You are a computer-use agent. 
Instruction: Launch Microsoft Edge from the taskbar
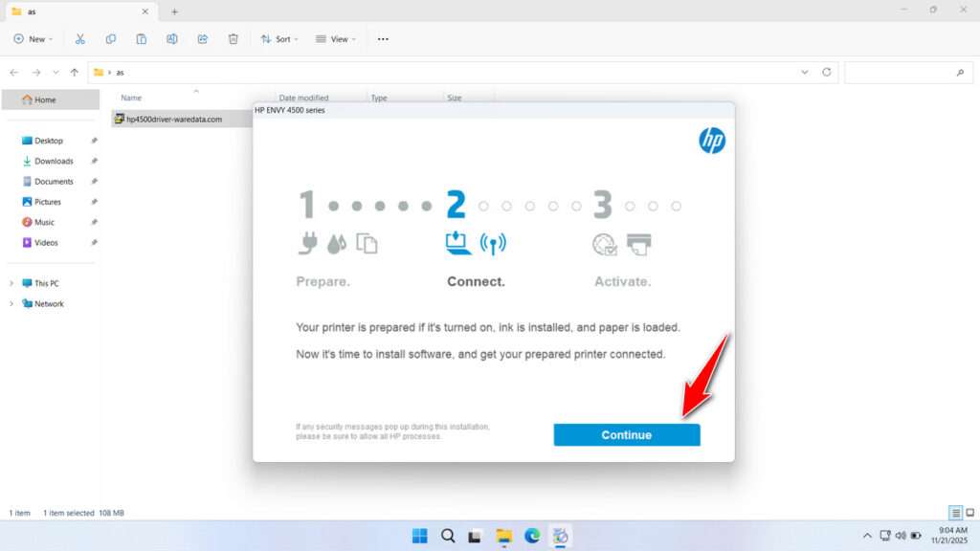[532, 536]
